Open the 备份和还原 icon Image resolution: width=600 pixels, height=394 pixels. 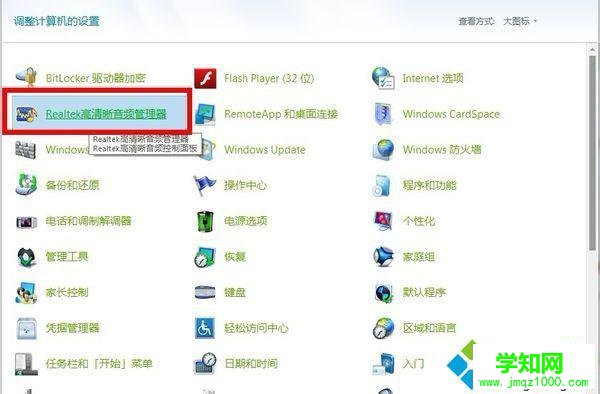tap(26, 185)
